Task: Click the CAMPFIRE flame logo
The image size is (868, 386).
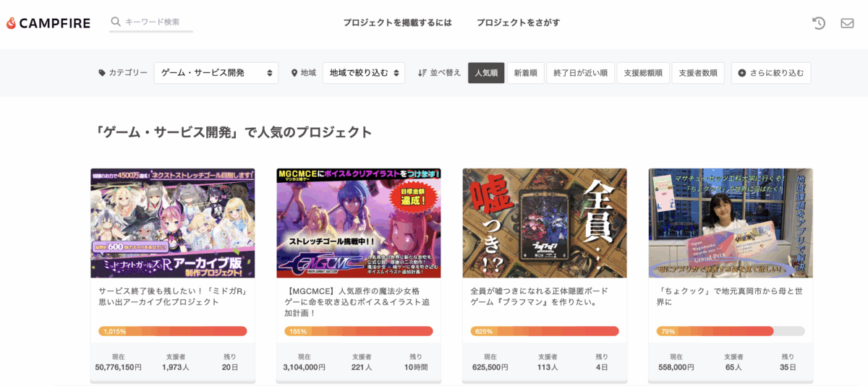Action: pyautogui.click(x=11, y=23)
